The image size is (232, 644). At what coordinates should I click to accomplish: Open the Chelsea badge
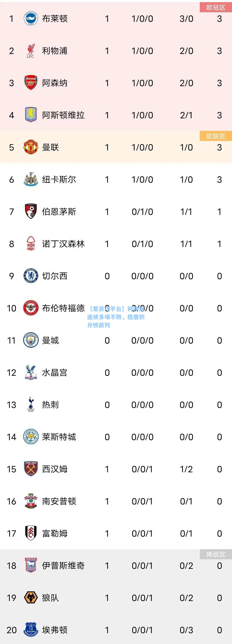31,276
